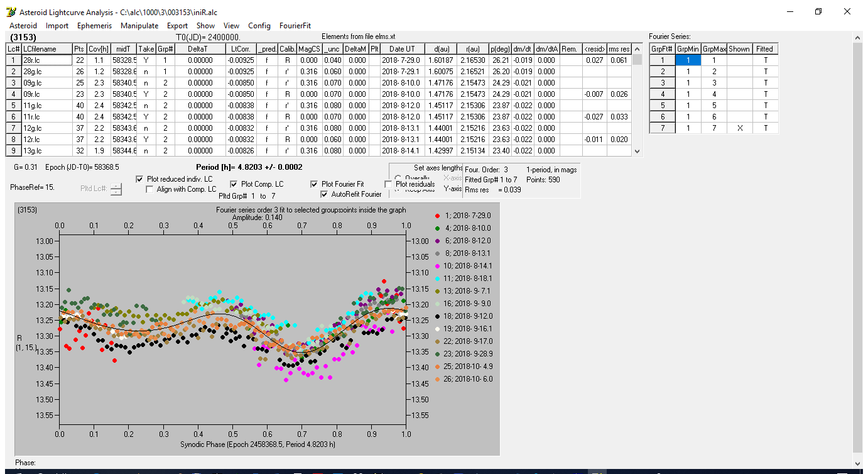The width and height of the screenshot is (868, 474).
Task: Click the red legend dot for 2018-7-29.0
Action: point(437,216)
